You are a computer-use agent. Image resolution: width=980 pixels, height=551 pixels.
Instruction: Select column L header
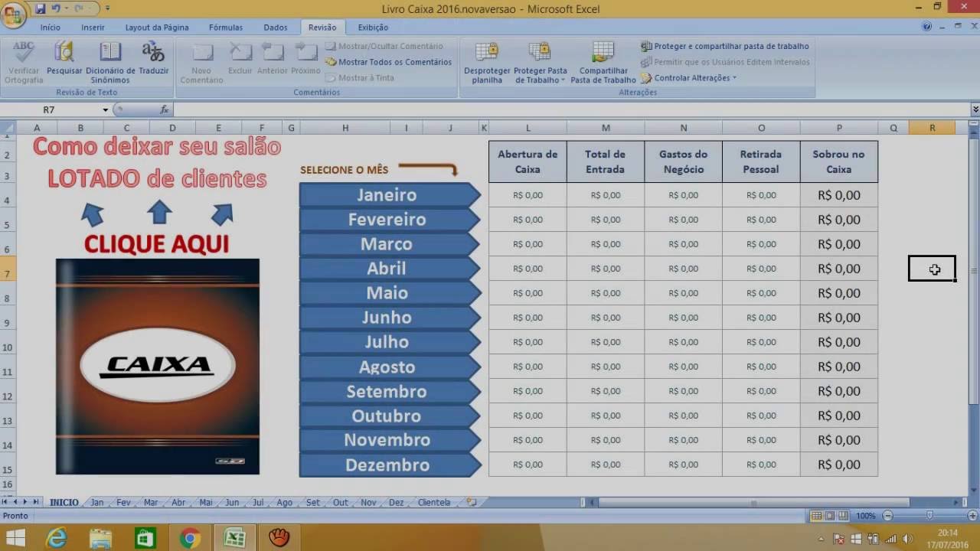[528, 128]
